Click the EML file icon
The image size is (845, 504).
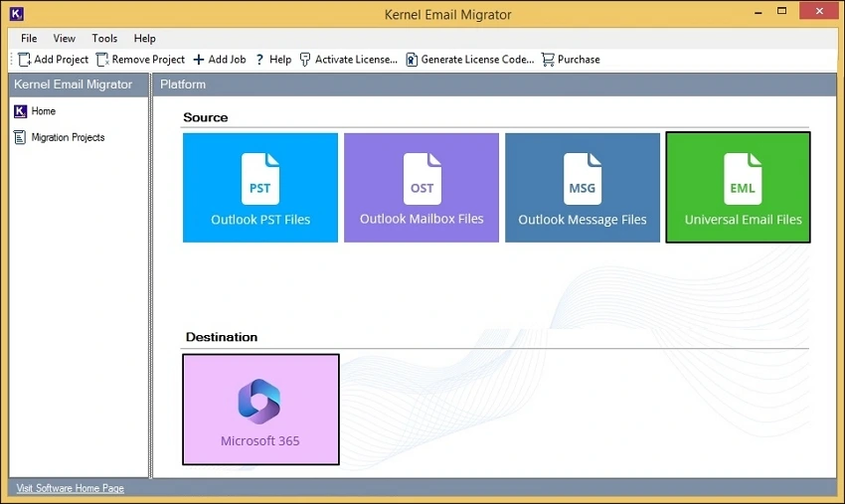tap(743, 179)
